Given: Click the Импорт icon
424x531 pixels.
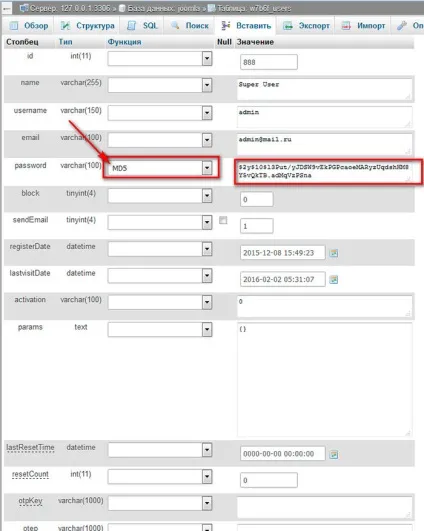Looking at the screenshot, I should click(x=346, y=26).
